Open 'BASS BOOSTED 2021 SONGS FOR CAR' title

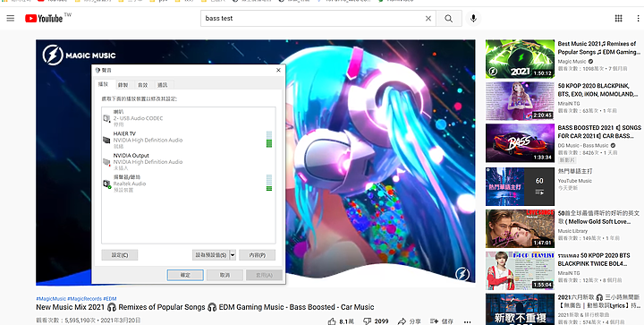(x=599, y=132)
